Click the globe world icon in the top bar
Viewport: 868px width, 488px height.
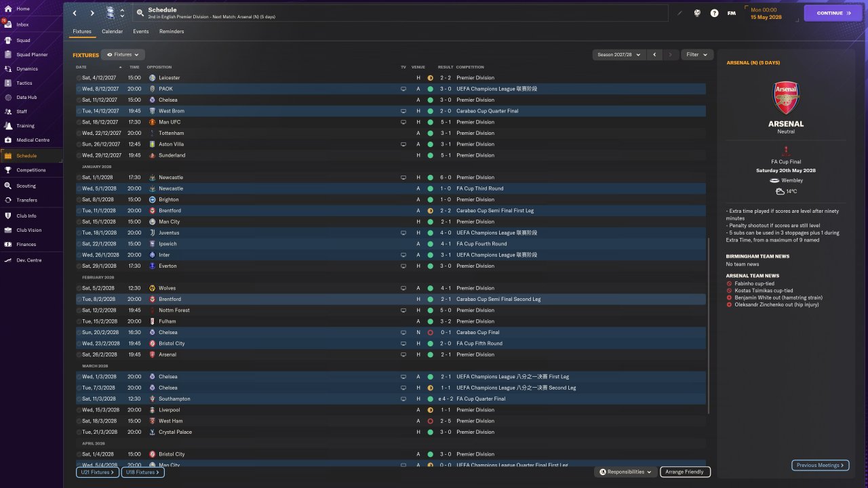(x=697, y=13)
